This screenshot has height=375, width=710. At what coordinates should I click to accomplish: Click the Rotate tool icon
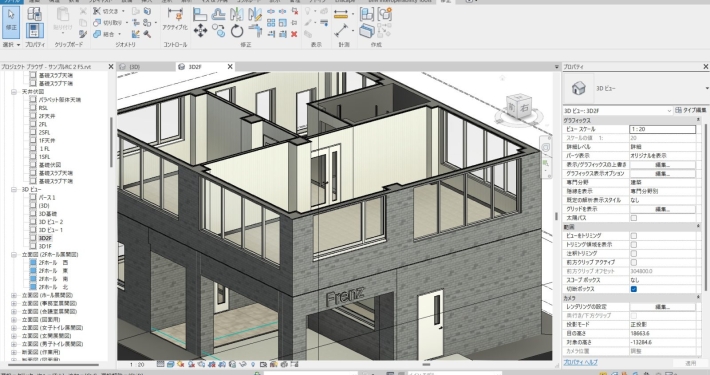click(237, 31)
